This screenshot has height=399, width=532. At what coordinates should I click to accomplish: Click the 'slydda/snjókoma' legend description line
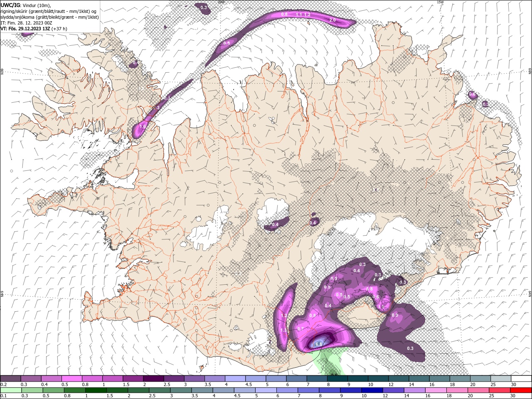point(49,17)
